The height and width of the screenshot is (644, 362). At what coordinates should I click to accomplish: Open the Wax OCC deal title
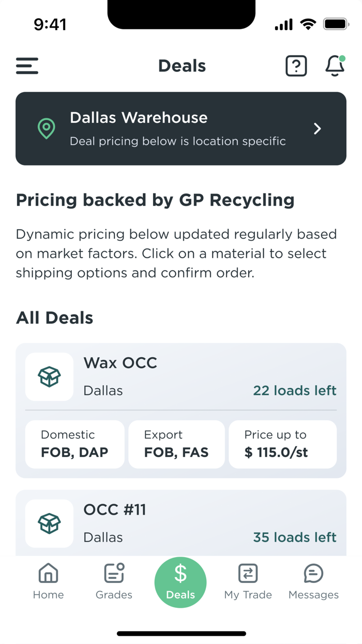tap(120, 363)
